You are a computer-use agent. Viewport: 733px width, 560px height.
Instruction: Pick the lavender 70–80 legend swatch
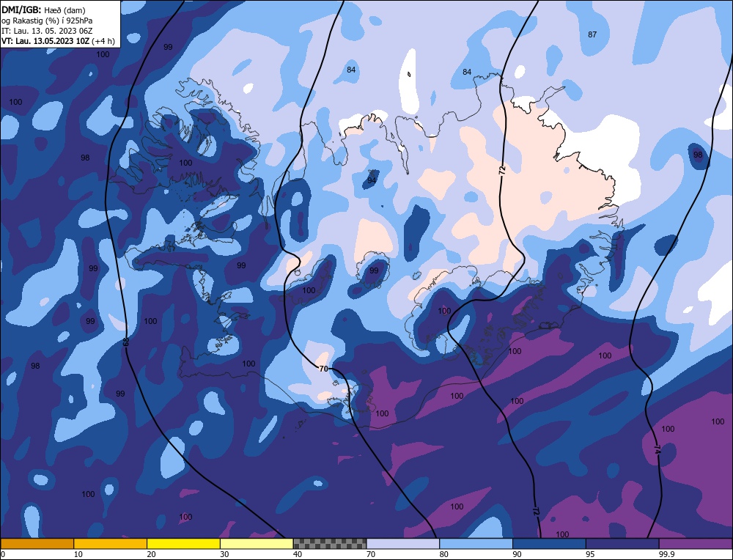point(403,543)
